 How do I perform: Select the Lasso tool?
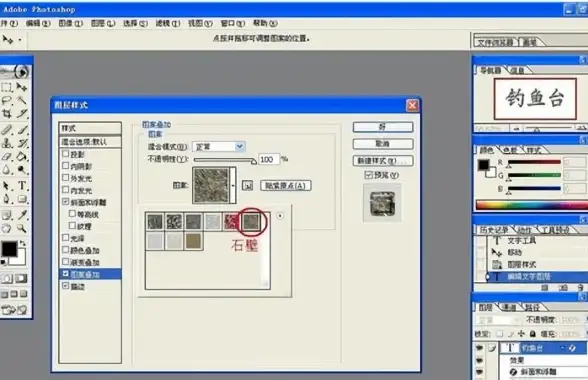[7, 100]
